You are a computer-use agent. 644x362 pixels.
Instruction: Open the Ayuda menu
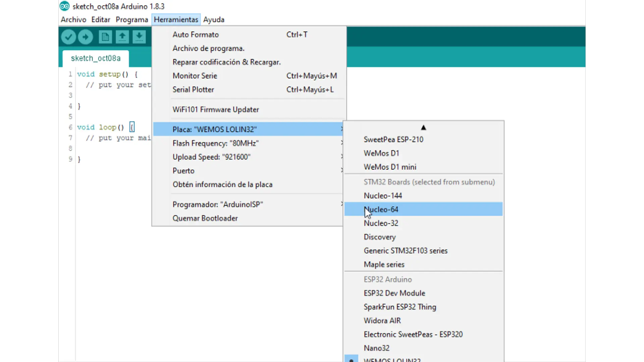(214, 19)
